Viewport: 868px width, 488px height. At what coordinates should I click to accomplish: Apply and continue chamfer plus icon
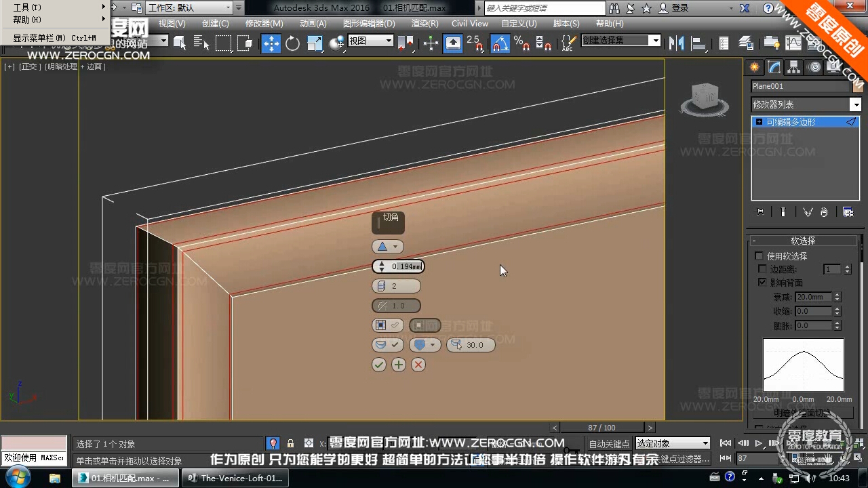click(399, 365)
